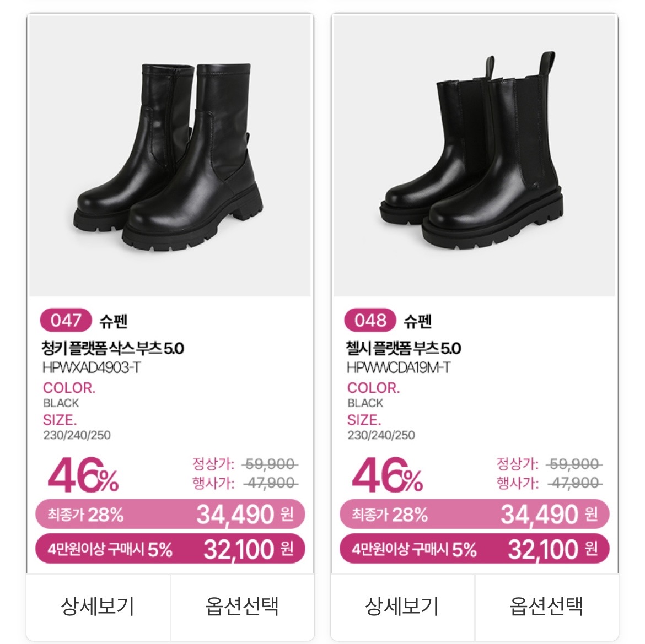Click the 34,490원 final price bar for 048

pos(474,515)
